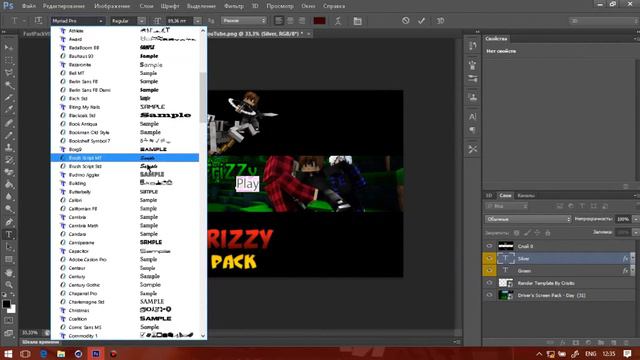
Task: Left align text
Action: click(278, 20)
